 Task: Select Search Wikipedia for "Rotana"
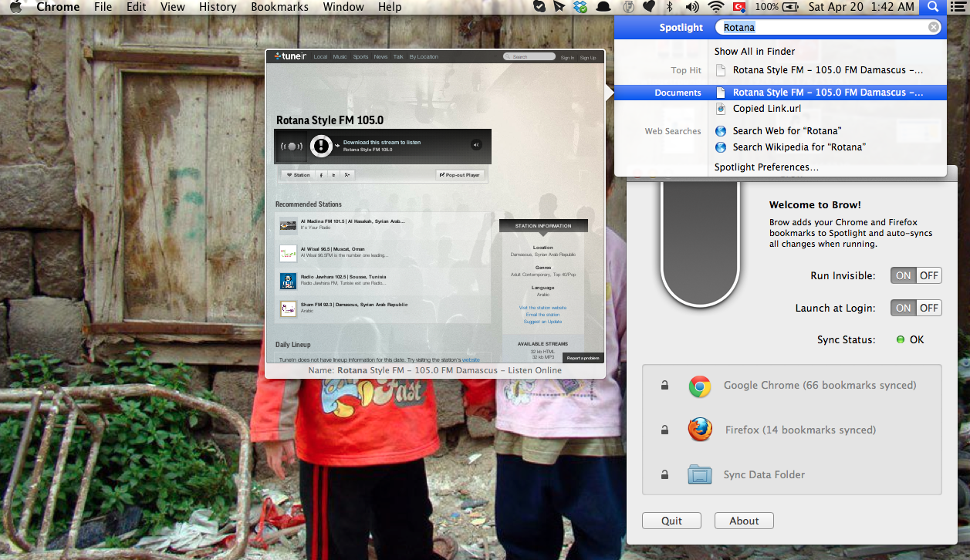click(x=799, y=147)
